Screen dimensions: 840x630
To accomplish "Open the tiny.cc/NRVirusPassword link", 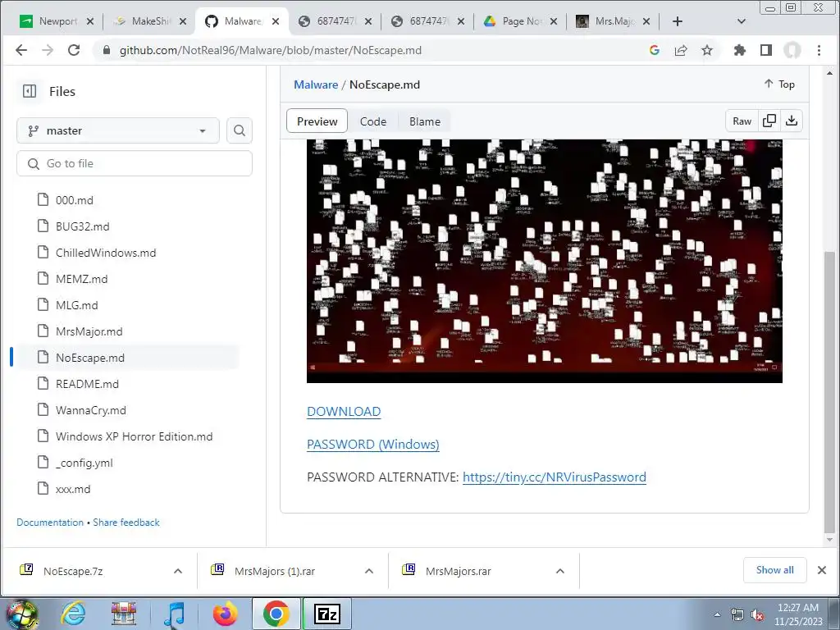I will [x=555, y=477].
